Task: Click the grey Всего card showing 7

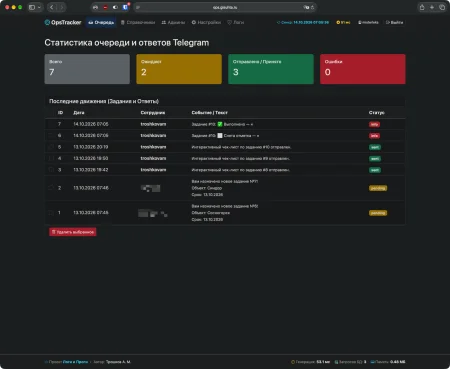Action: coord(87,69)
